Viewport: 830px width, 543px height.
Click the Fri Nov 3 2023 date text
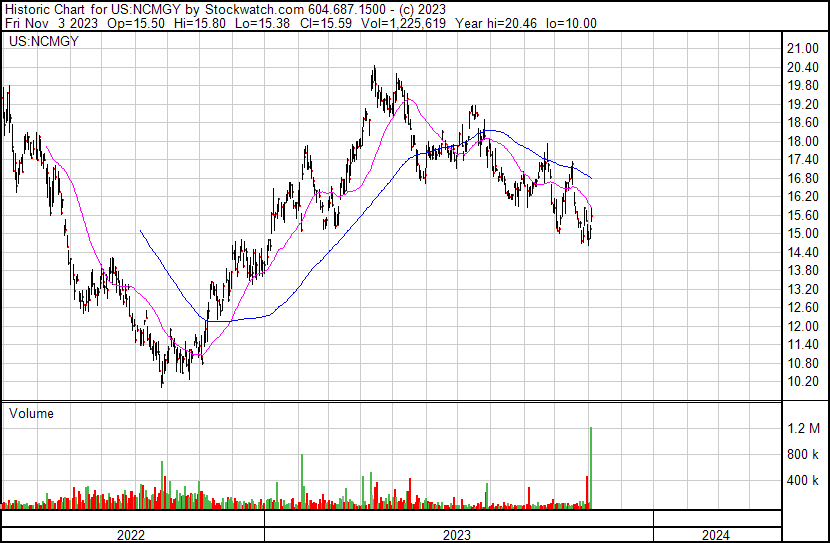tap(51, 23)
